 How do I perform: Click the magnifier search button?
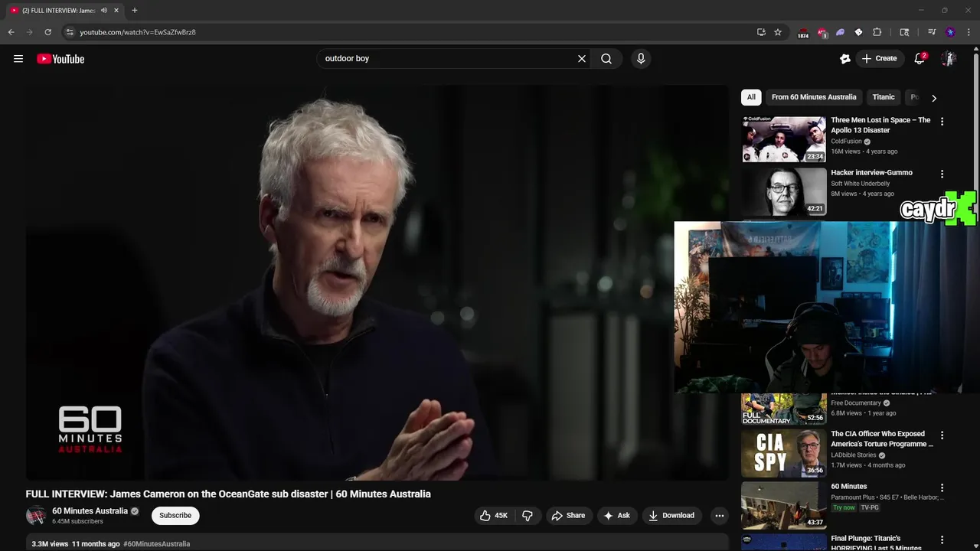[x=606, y=59]
